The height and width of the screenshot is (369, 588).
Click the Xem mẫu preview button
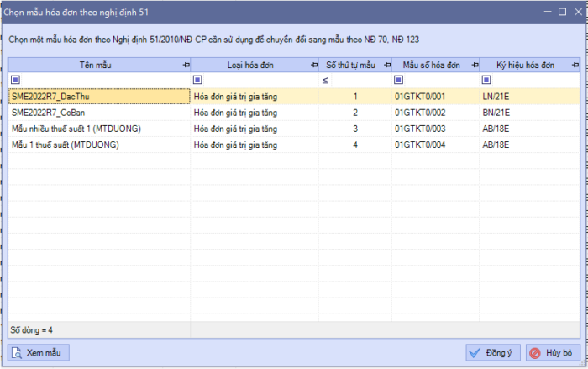pos(39,352)
